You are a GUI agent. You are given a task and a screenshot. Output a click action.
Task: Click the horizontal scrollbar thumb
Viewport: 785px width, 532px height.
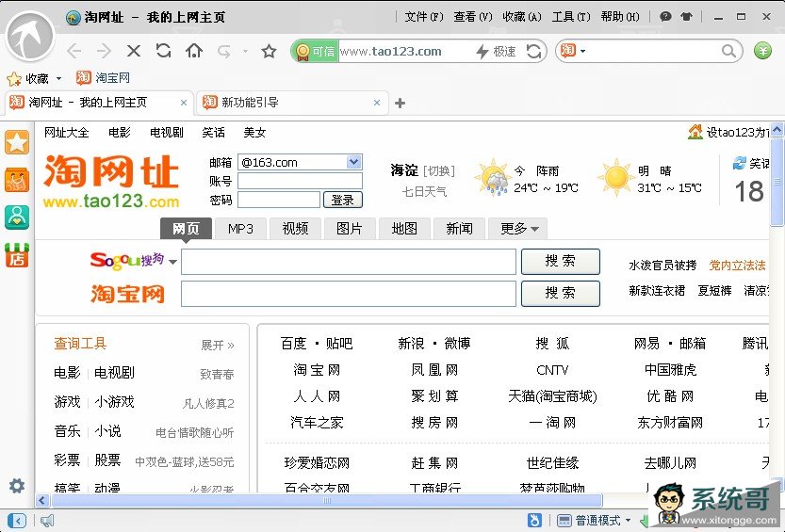coord(327,501)
